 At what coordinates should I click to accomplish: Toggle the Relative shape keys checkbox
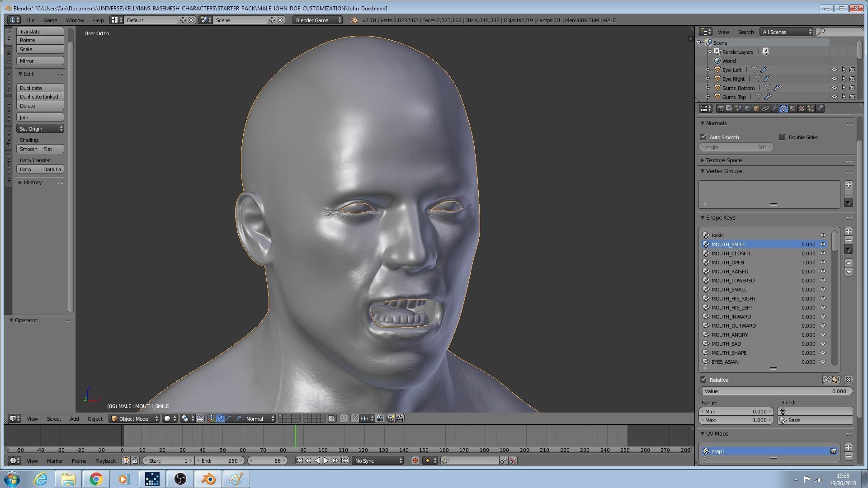coord(703,380)
